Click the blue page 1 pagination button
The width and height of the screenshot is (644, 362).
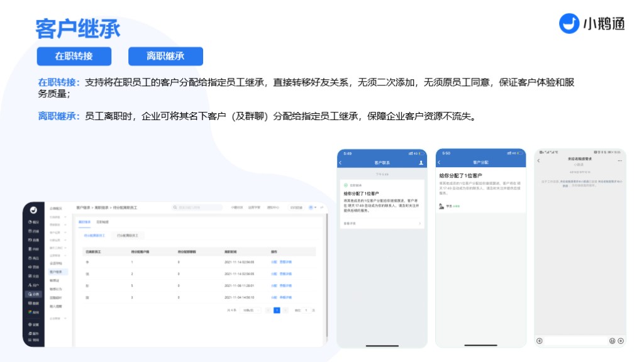click(277, 310)
